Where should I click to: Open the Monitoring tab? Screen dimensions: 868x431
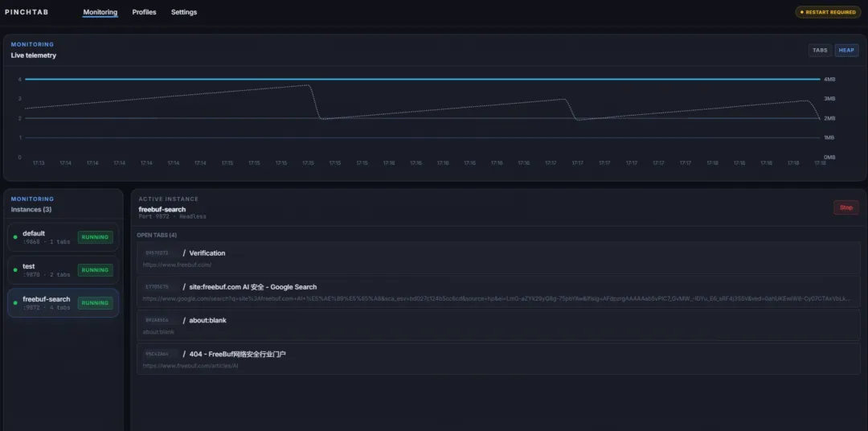[100, 12]
